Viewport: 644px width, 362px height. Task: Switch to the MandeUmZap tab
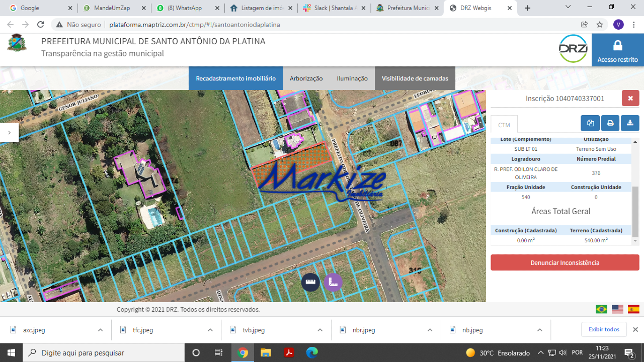(114, 8)
